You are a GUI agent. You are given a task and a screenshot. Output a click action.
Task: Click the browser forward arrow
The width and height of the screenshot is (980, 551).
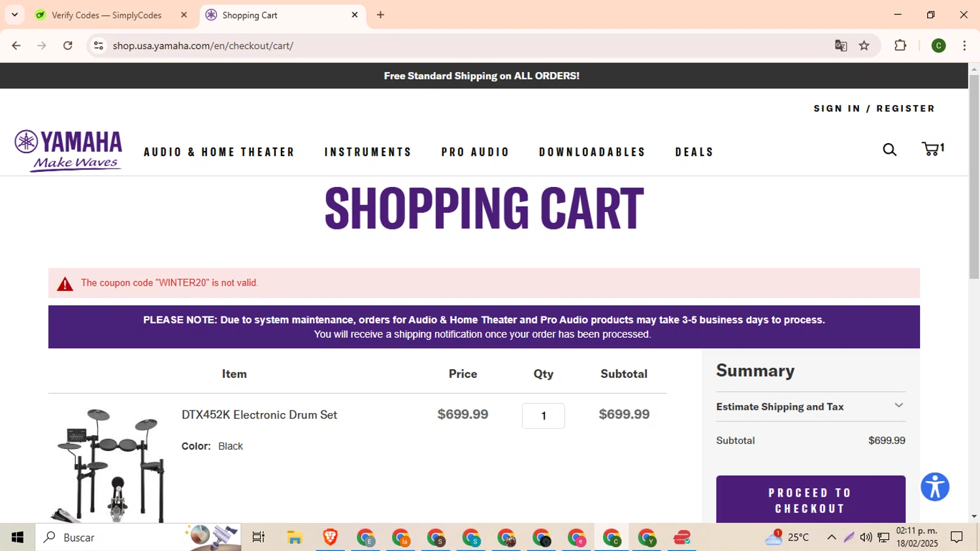point(42,46)
